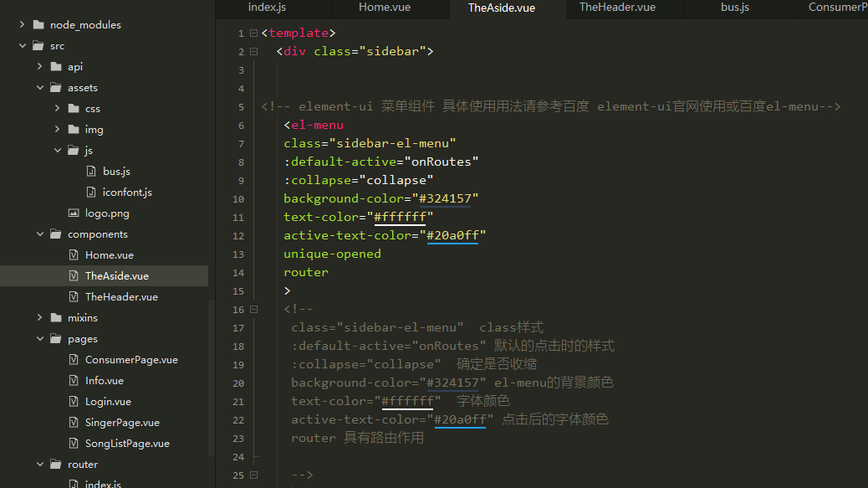The width and height of the screenshot is (868, 488).
Task: Expand the css folder chevron
Action: point(58,108)
